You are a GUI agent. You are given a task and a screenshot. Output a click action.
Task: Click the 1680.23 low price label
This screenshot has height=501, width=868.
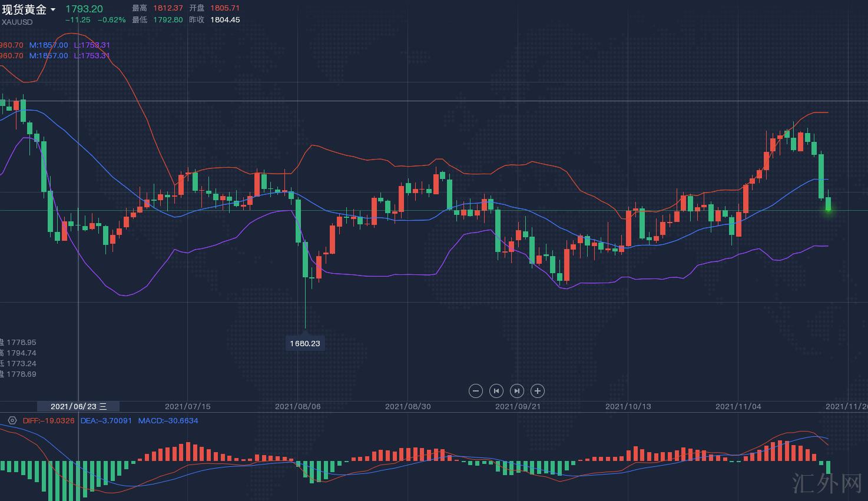(305, 343)
